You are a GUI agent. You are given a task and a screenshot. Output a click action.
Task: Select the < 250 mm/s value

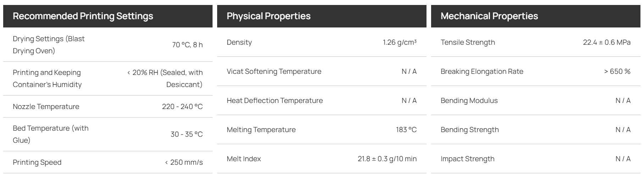(x=184, y=162)
